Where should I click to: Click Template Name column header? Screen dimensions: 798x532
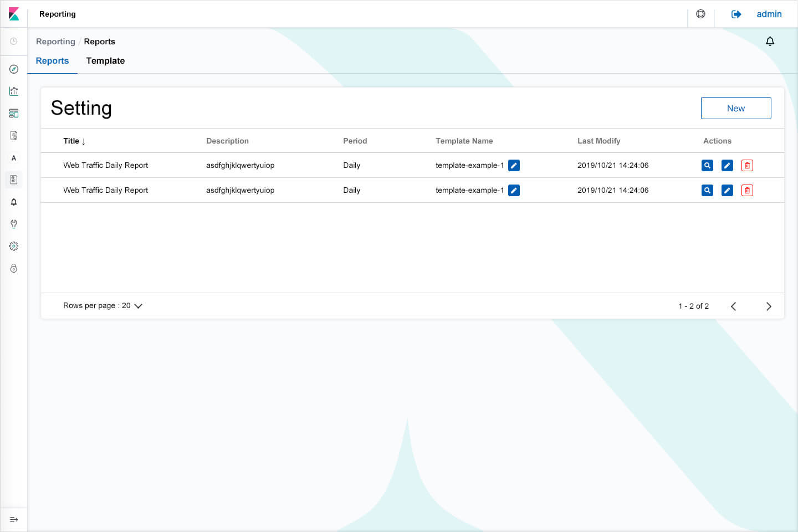pos(464,141)
